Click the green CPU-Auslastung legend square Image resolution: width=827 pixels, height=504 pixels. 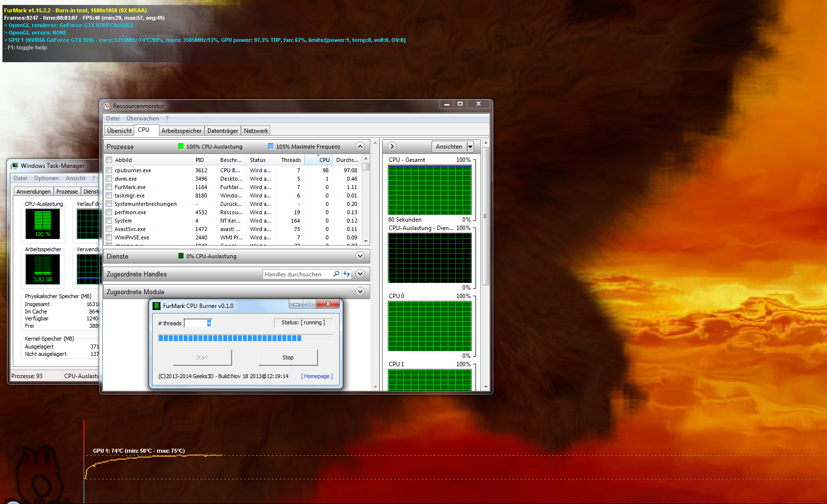[181, 147]
